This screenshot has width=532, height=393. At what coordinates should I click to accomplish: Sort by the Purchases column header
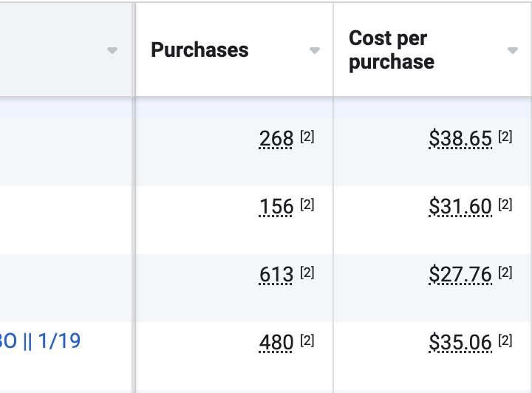click(199, 50)
